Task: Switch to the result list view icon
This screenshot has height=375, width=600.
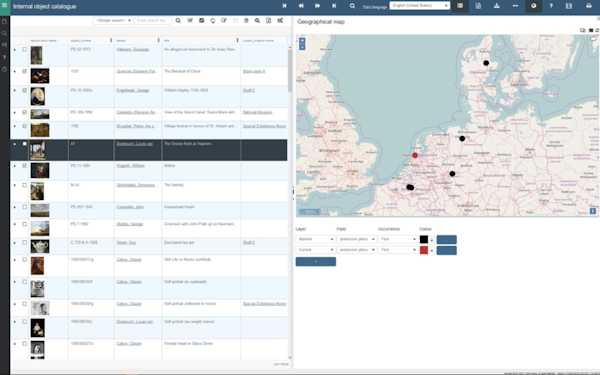Action: 460,6
